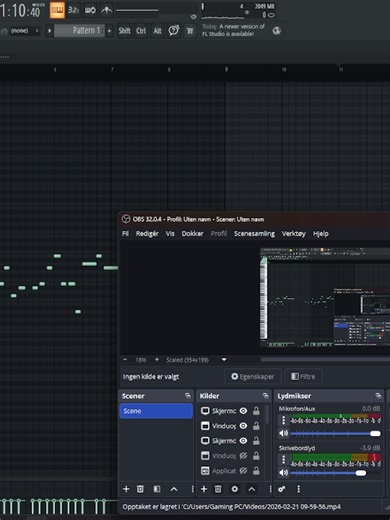Open source properties gear in Kilder toolbar
Viewport: 390px width, 520px height.
point(235,489)
